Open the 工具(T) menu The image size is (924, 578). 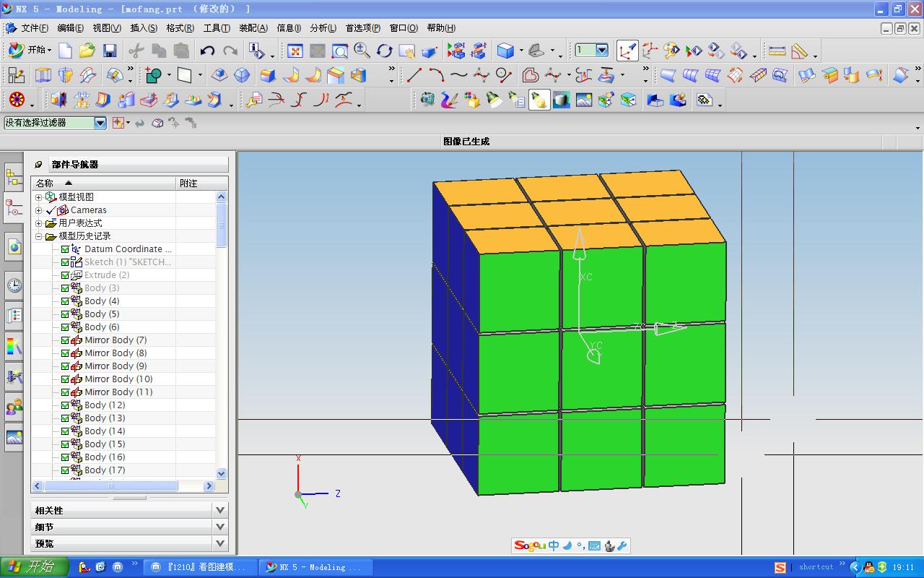[217, 28]
